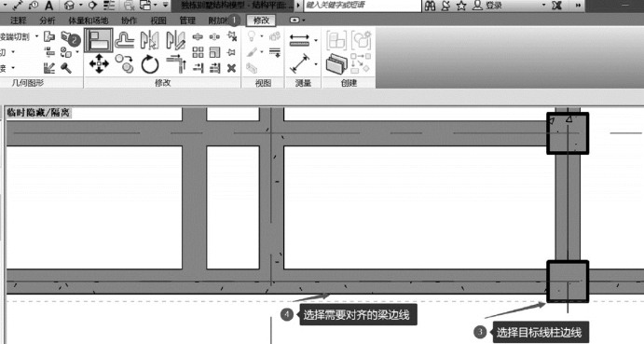The image size is (644, 344).
Task: Click the Array tool grid icon
Action: (198, 52)
